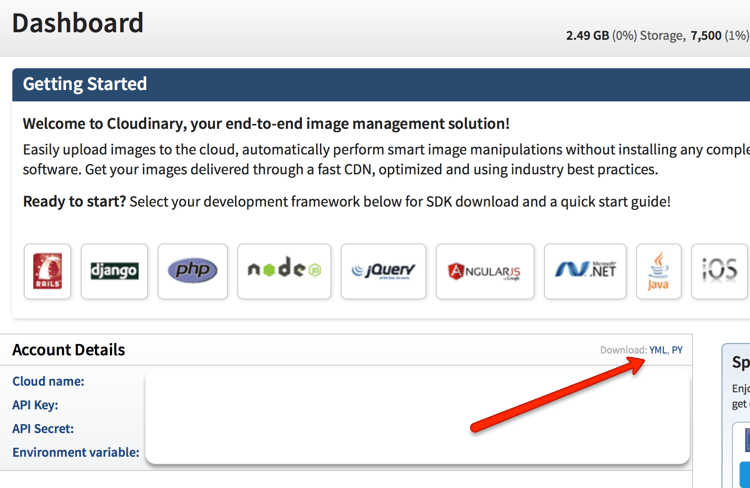The height and width of the screenshot is (488, 750).
Task: Click the AngularJS framework icon
Action: (485, 271)
